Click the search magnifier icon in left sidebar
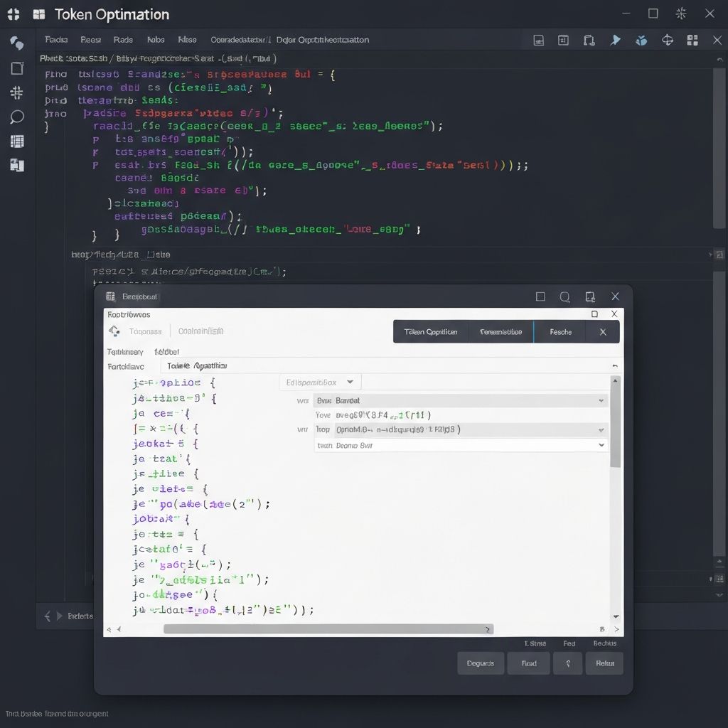 pyautogui.click(x=17, y=117)
